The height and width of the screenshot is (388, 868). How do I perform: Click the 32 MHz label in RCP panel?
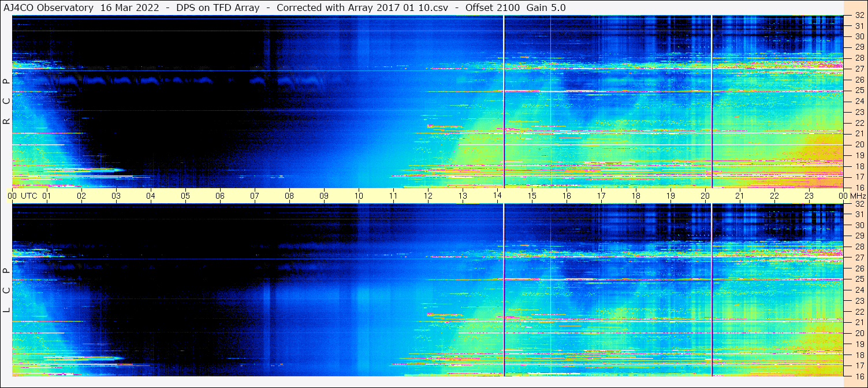(x=859, y=16)
